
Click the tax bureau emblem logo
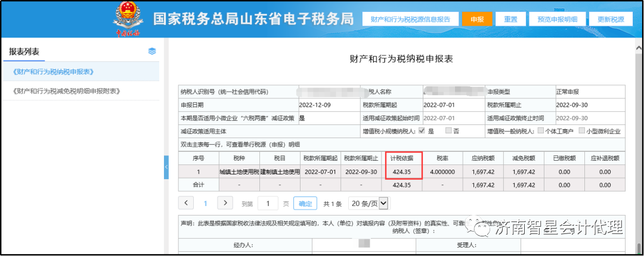128,19
